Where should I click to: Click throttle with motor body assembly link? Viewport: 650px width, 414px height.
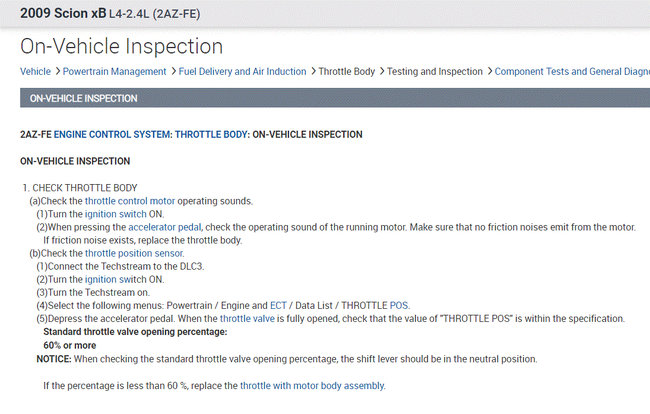312,385
